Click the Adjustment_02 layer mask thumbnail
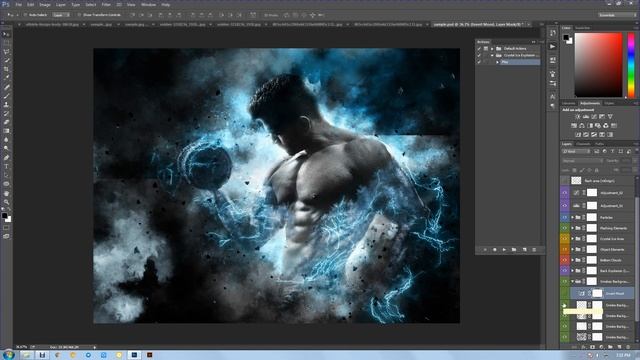This screenshot has height=360, width=640. [592, 193]
